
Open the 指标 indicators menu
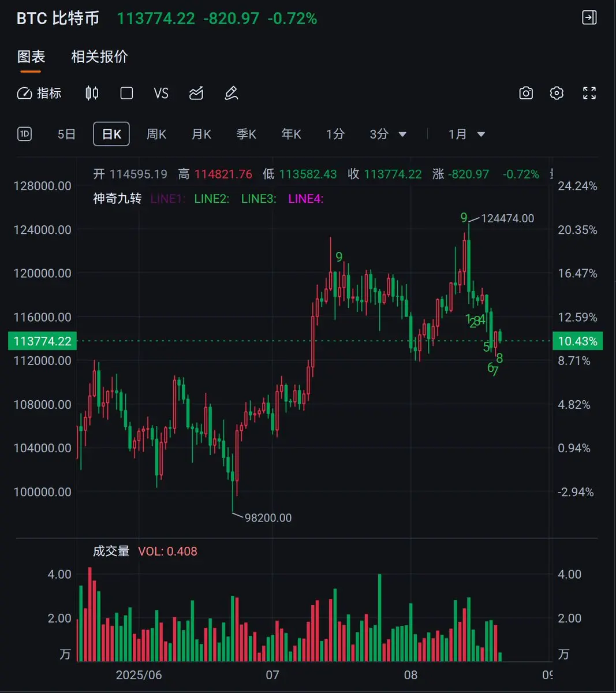click(39, 93)
